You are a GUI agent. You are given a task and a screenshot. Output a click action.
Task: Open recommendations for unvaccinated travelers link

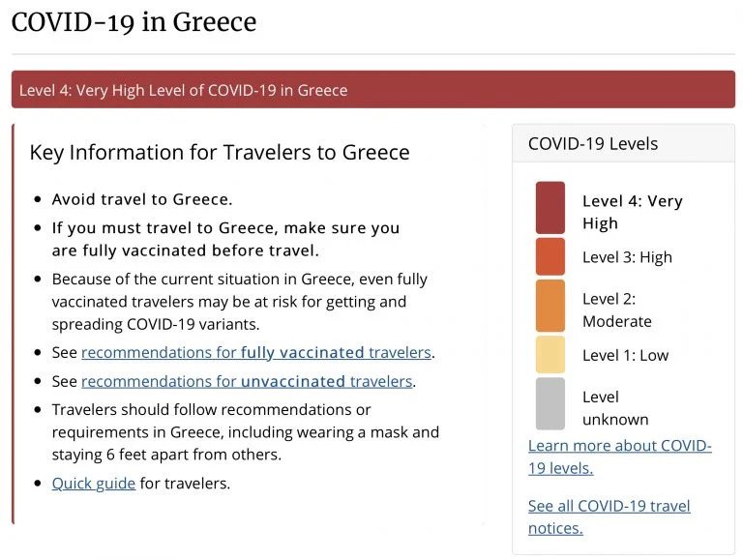pos(247,381)
